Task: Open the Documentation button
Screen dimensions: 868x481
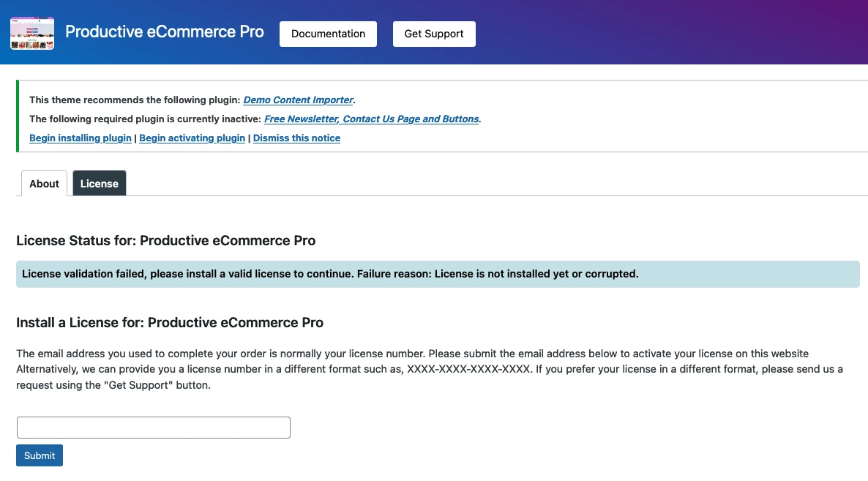Action: pyautogui.click(x=329, y=34)
